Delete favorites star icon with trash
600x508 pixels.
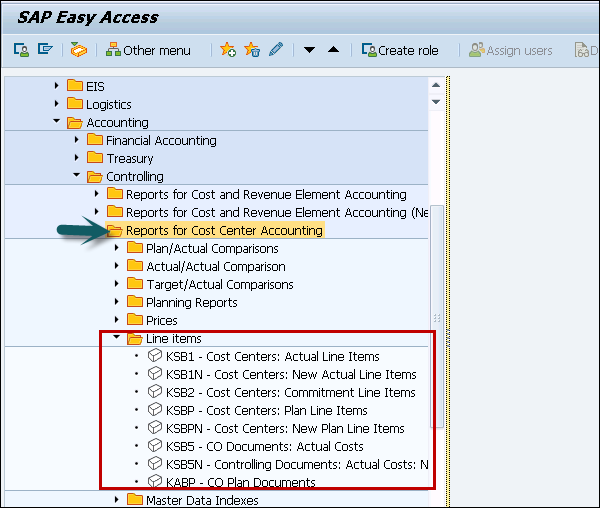[x=252, y=50]
